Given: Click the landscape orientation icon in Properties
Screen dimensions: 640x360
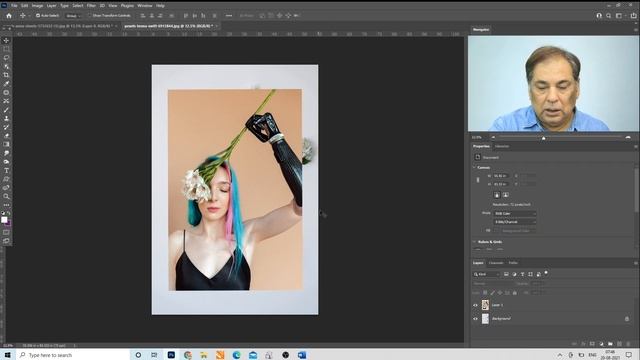Looking at the screenshot, I should point(505,195).
